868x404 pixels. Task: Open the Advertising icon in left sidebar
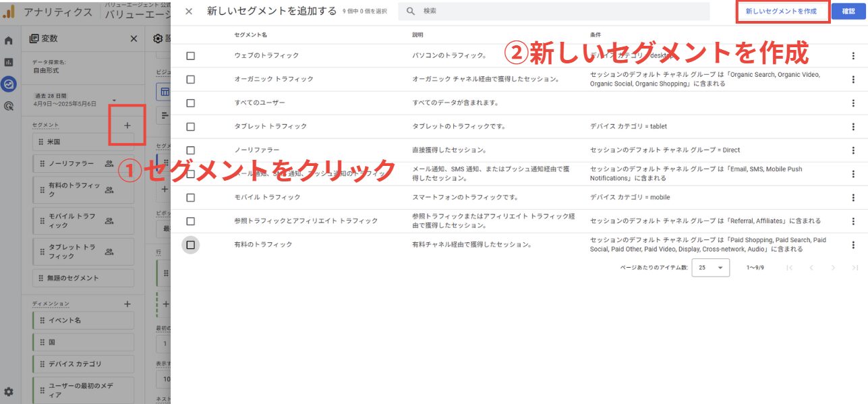coord(9,106)
